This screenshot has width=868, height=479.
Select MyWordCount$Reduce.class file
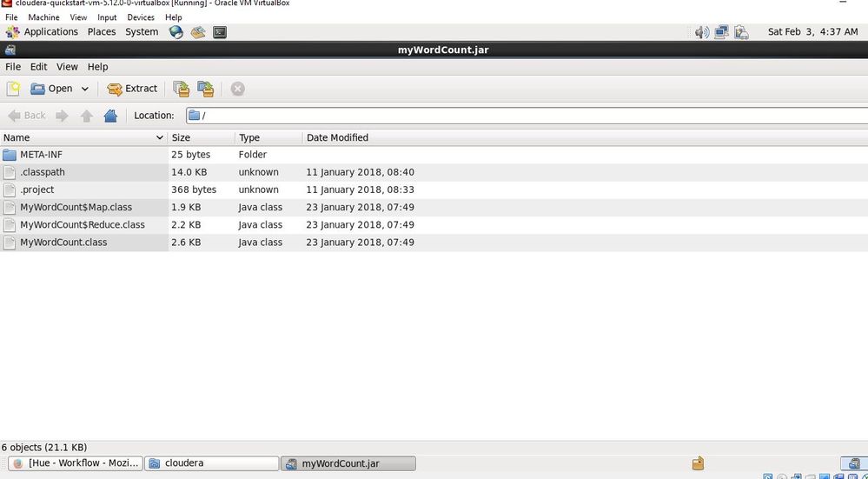point(434,225)
